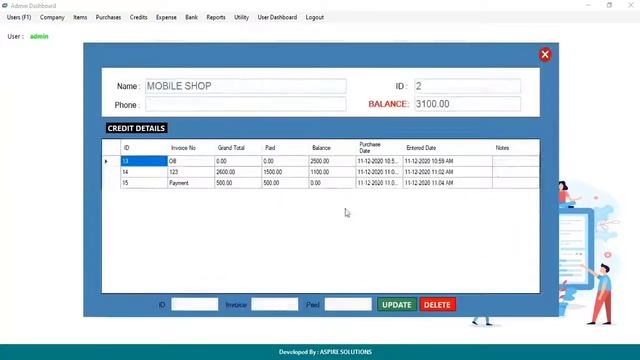Click the Admin Dashboard app icon in title bar
640x360 pixels.
tap(4, 6)
